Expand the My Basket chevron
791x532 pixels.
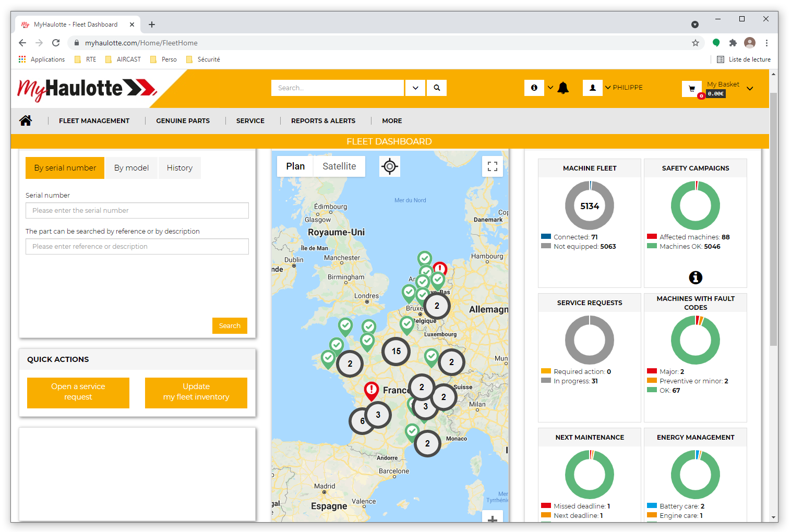coord(750,89)
